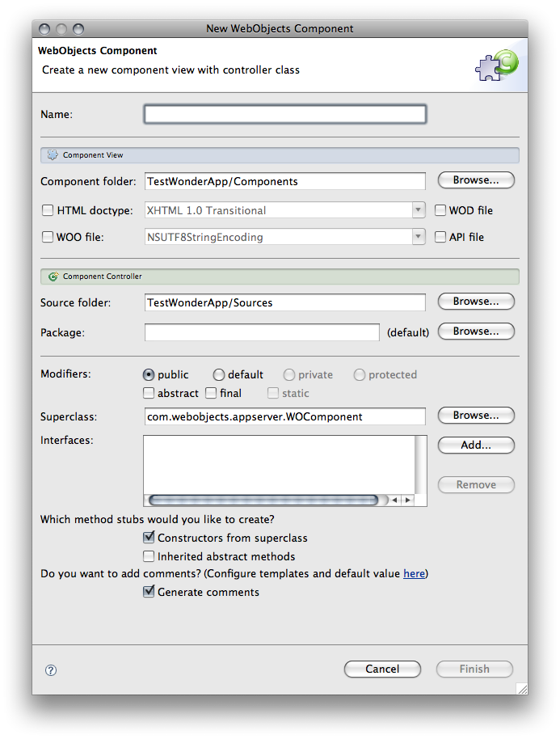Click Add... to add an interface
Image resolution: width=560 pixels, height=739 pixels.
click(476, 445)
